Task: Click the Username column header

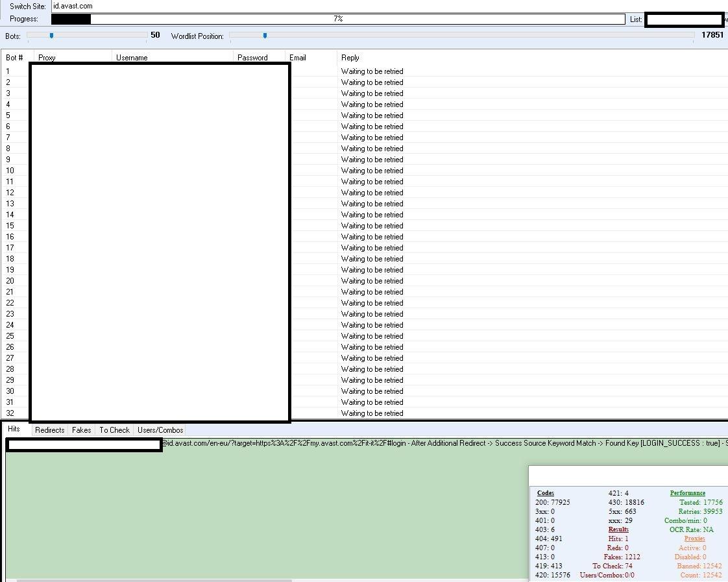Action: (132, 58)
